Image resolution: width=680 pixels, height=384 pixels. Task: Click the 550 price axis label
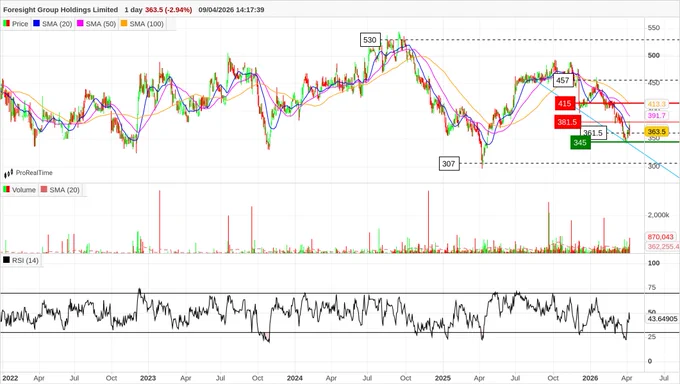point(654,28)
